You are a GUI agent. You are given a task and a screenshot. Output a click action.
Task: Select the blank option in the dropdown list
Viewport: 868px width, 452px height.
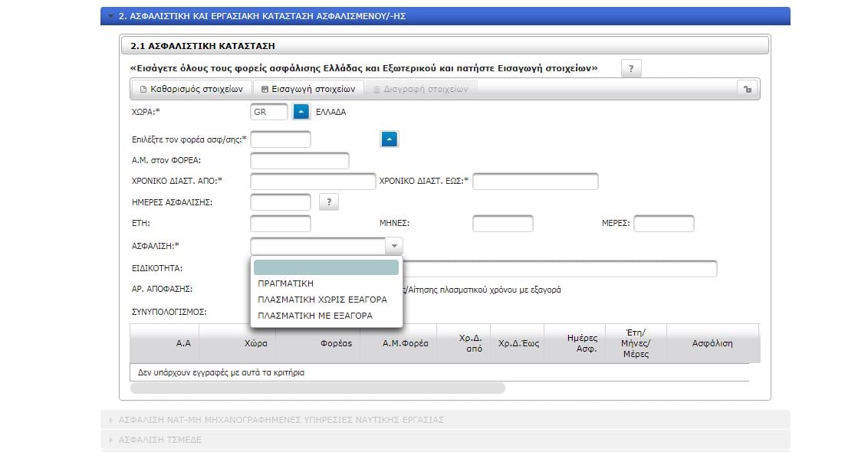pos(326,267)
